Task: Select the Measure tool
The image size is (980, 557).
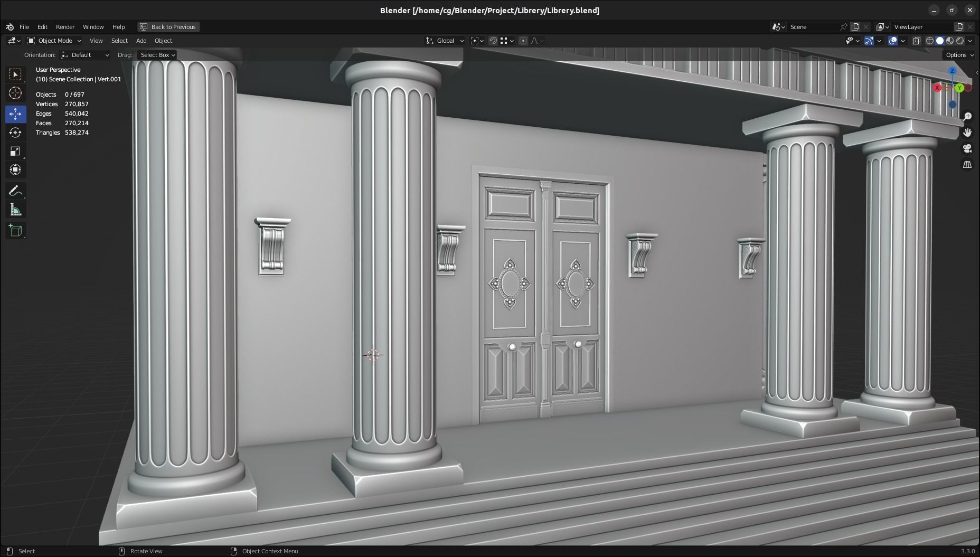Action: tap(15, 210)
